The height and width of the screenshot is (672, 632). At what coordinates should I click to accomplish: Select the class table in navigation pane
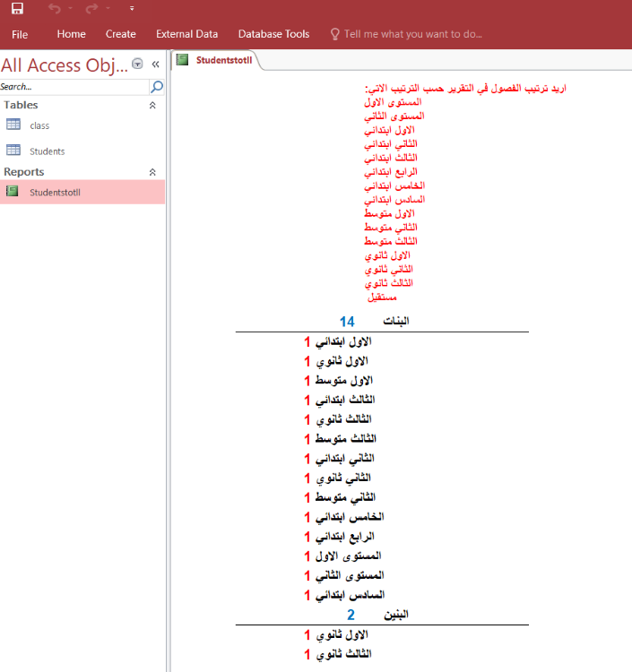[82, 125]
